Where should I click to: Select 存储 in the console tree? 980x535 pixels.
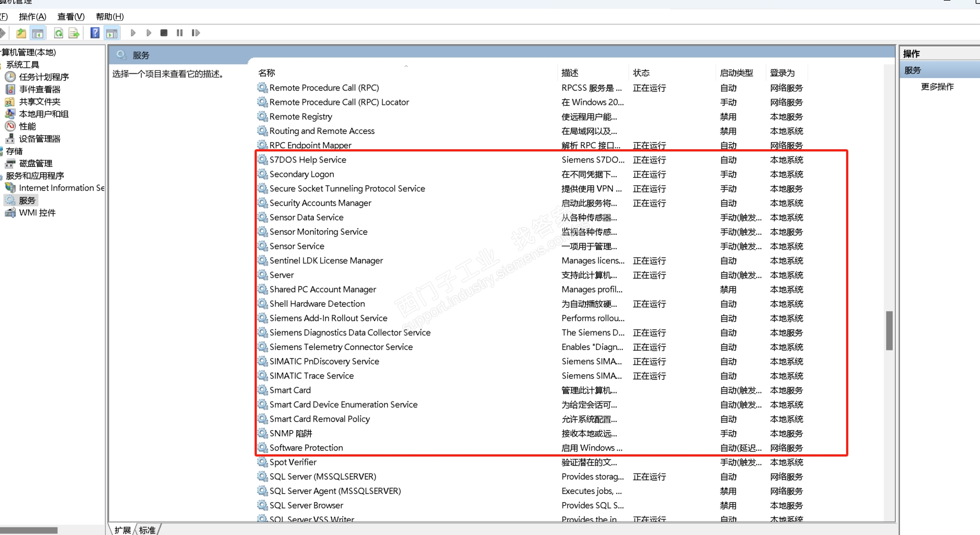[x=14, y=151]
